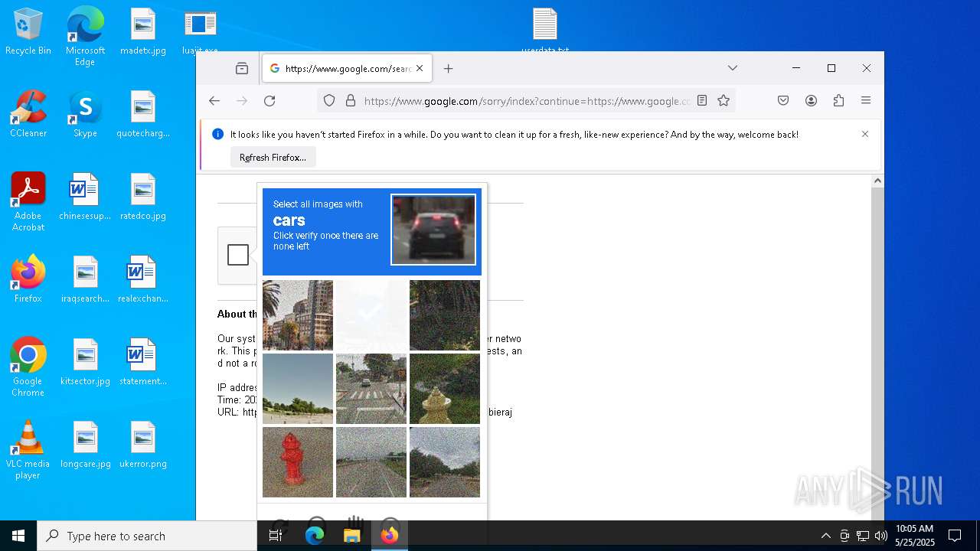Screen dimensions: 980x551
Task: Select iraqsearch image file on desktop
Action: tap(85, 279)
